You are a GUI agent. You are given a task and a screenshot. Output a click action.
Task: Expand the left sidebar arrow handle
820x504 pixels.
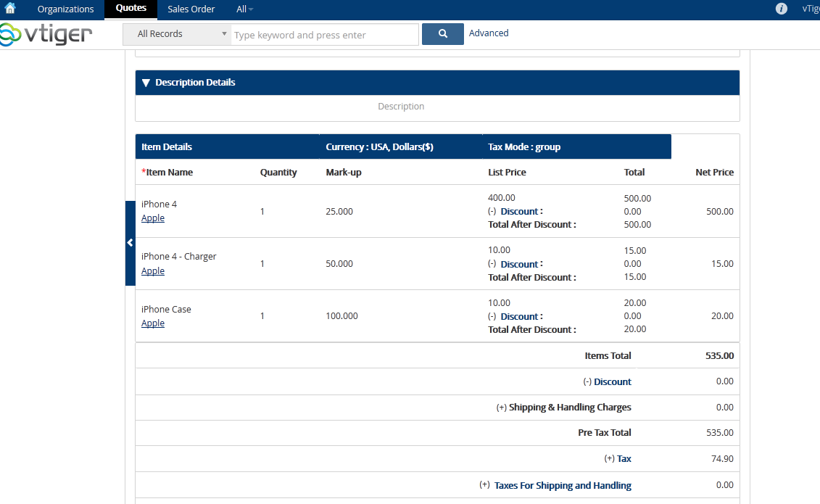pyautogui.click(x=131, y=243)
